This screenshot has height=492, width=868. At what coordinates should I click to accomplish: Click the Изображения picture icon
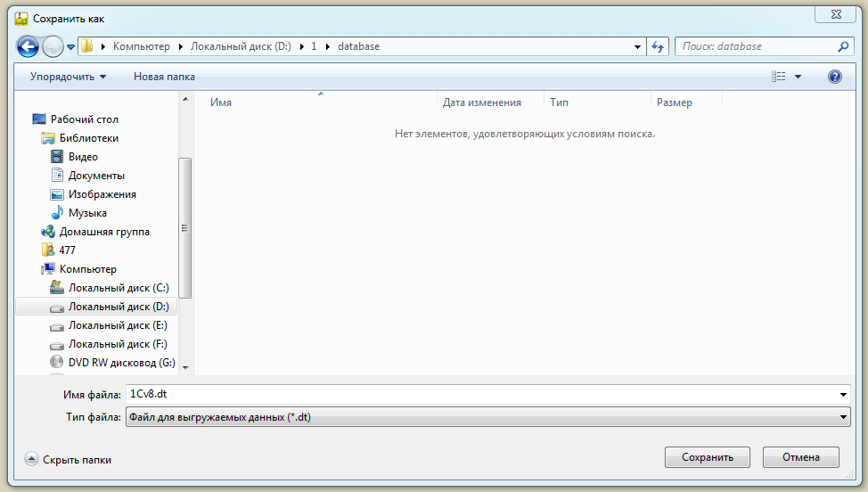pos(57,194)
